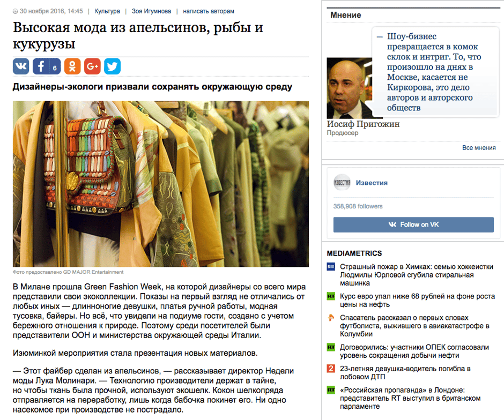Open ОПЕК oil cut agreement headline
The height and width of the screenshot is (420, 504).
(414, 351)
